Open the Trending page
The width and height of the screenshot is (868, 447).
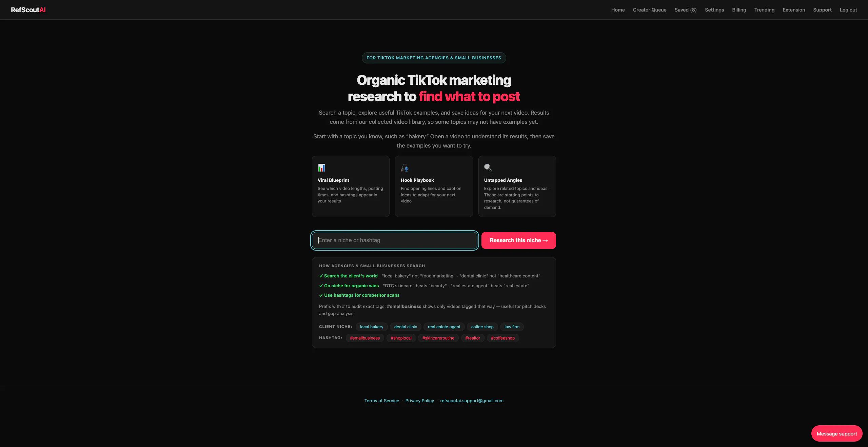coord(764,10)
